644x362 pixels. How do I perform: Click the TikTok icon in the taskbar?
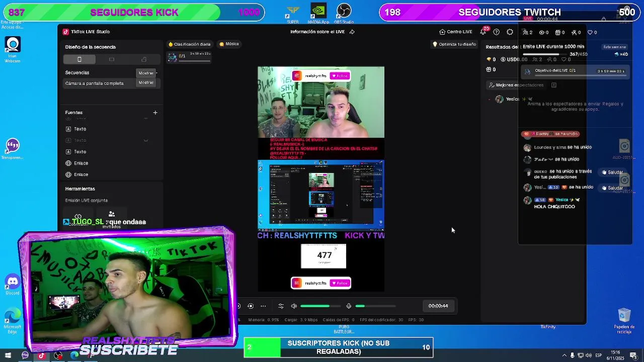point(42,355)
